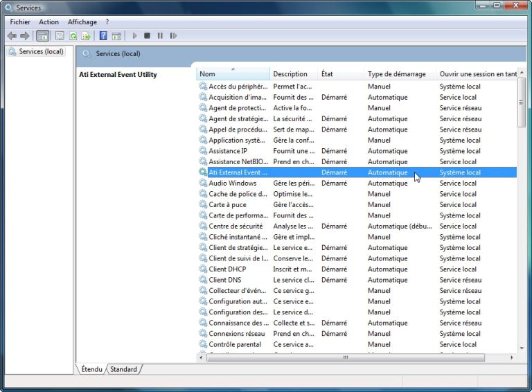
Task: Click the vertical scrollbar up arrow
Action: (x=522, y=72)
